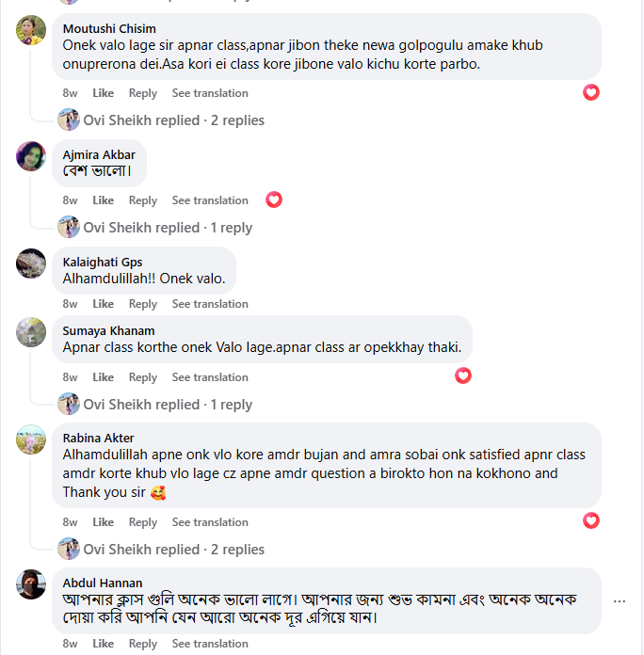Expand 1 reply under Sumaya Khanam's comment
Image resolution: width=644 pixels, height=655 pixels.
pos(169,405)
